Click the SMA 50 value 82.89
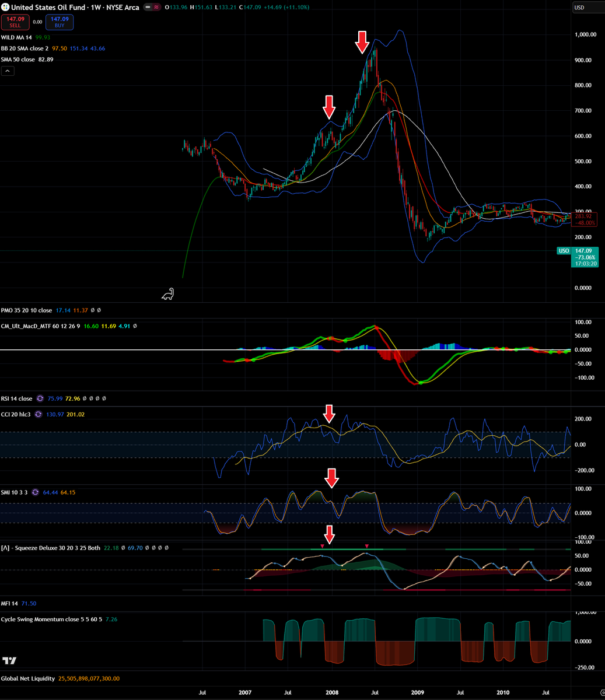 point(46,60)
